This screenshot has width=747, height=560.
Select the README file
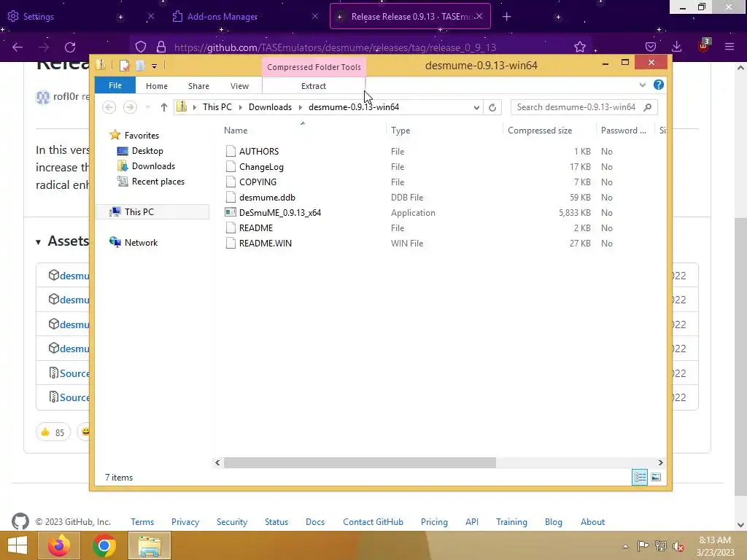[256, 227]
